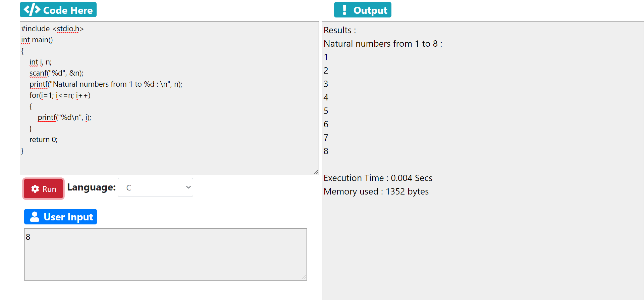Image resolution: width=644 pixels, height=300 pixels.
Task: Click on the return 0 line
Action: pyautogui.click(x=44, y=139)
